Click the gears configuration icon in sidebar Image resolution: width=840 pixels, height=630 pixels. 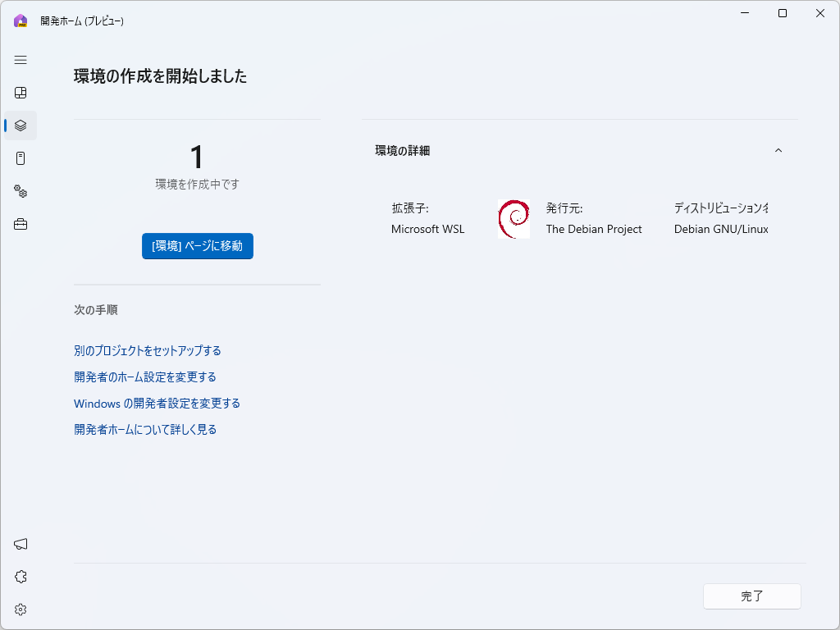pos(21,191)
